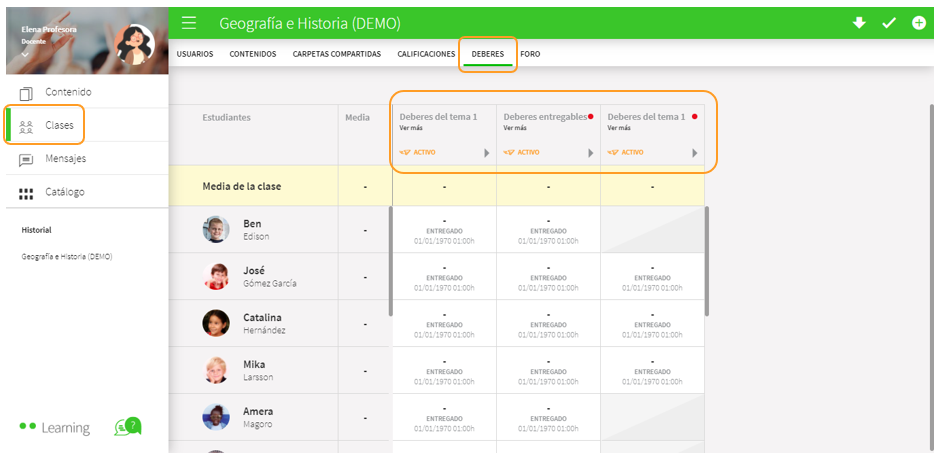Click Ver más under Deberes entregables

click(515, 128)
